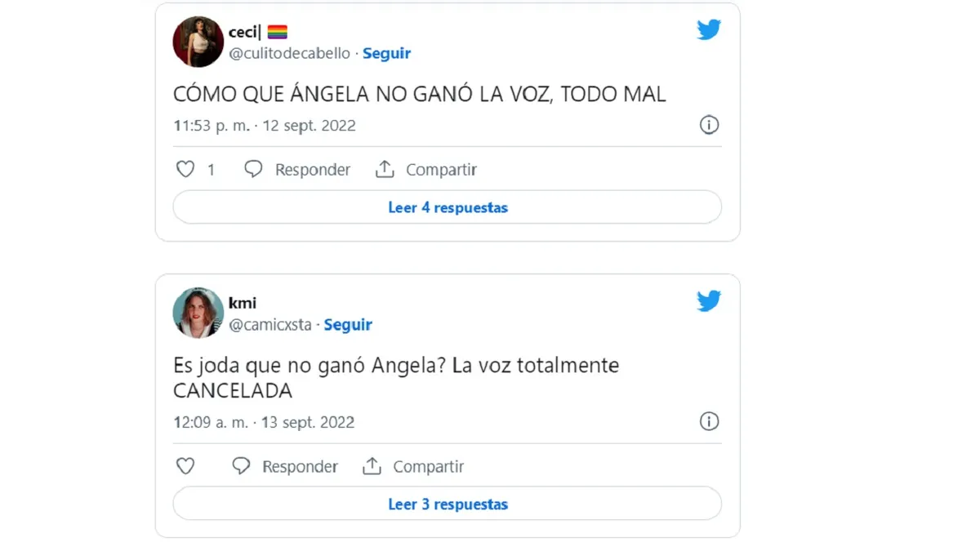Click the share arrow icon on kmi's tweet
The height and width of the screenshot is (551, 980).
tap(372, 466)
